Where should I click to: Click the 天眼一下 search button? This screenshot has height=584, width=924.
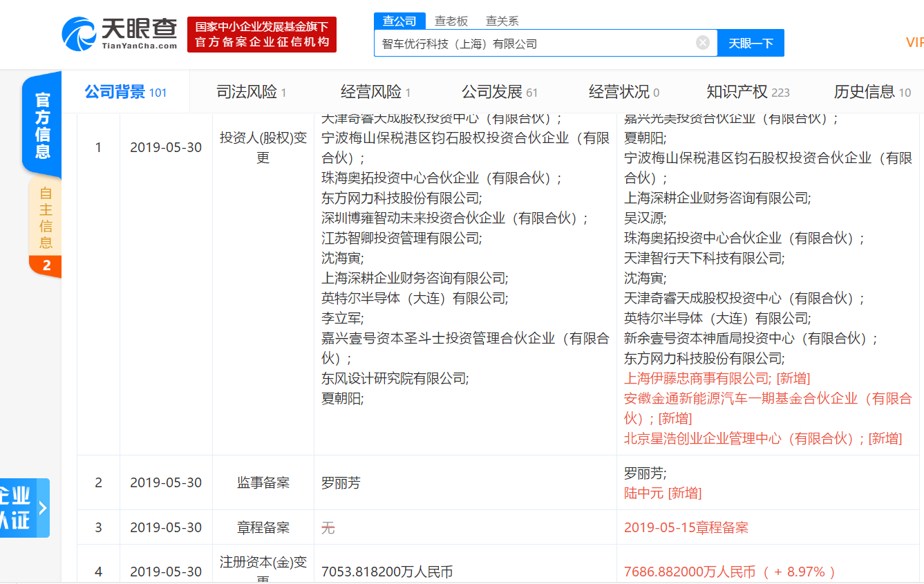tap(751, 43)
